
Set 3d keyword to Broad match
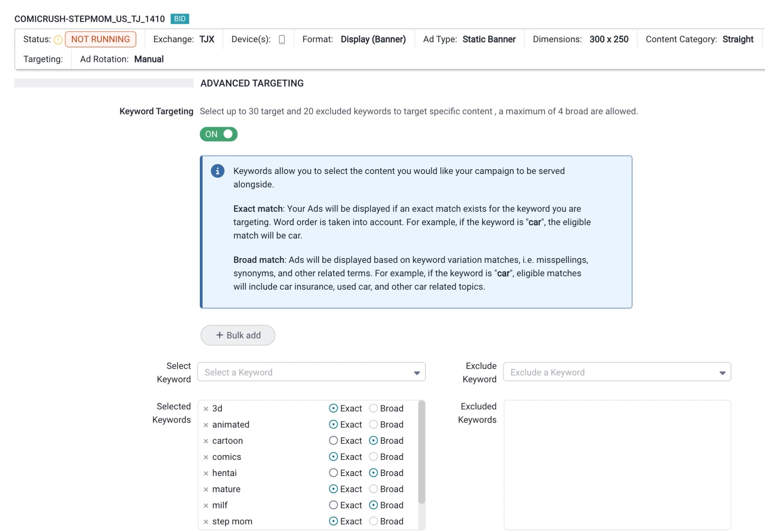click(373, 408)
